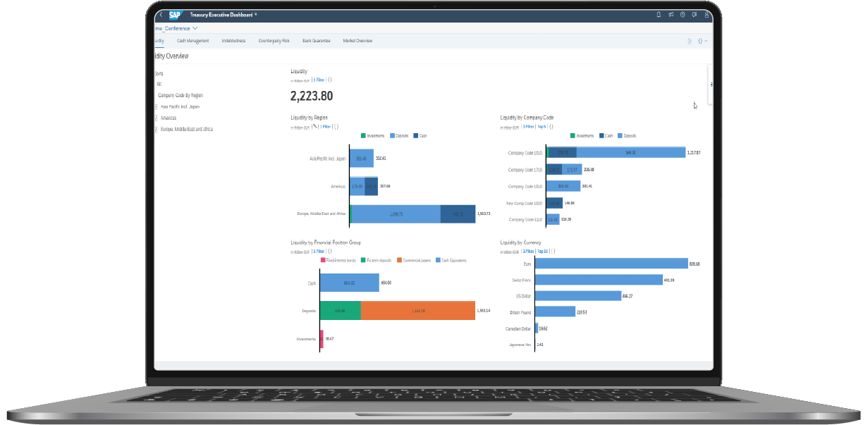868x425 pixels.
Task: Click the SAP logo in the top bar
Action: click(x=174, y=13)
